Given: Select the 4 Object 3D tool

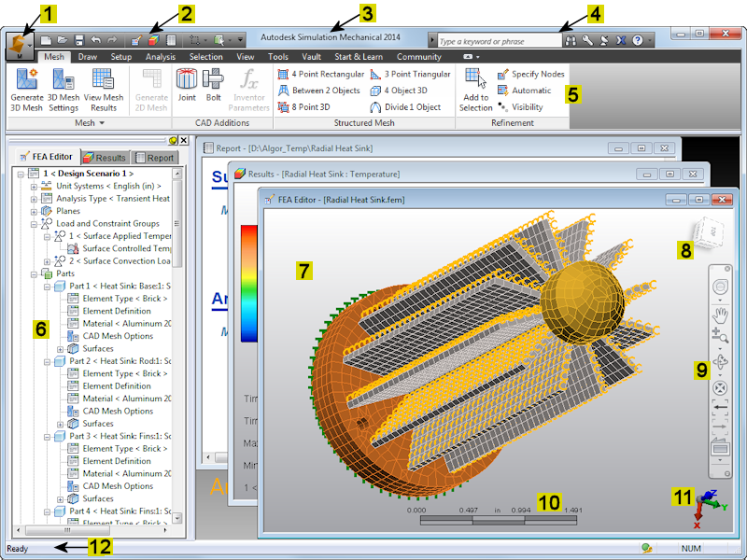Looking at the screenshot, I should (x=400, y=91).
